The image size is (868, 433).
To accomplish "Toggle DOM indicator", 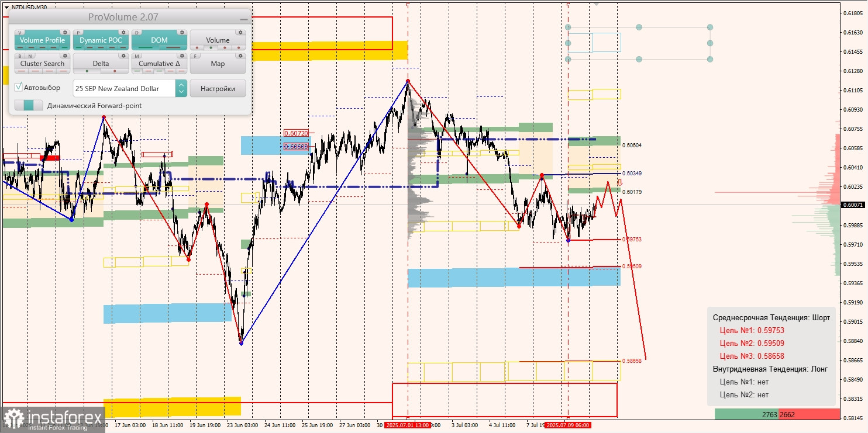I will pos(159,40).
